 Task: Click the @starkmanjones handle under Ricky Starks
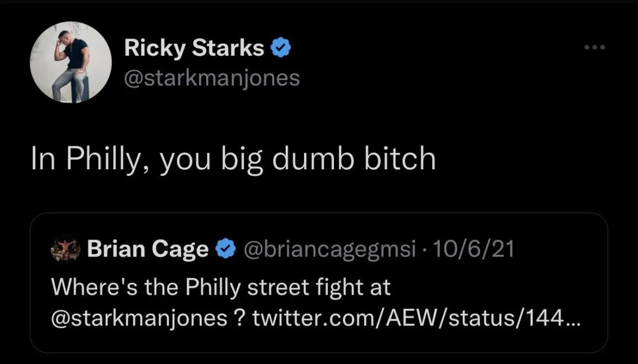[212, 78]
